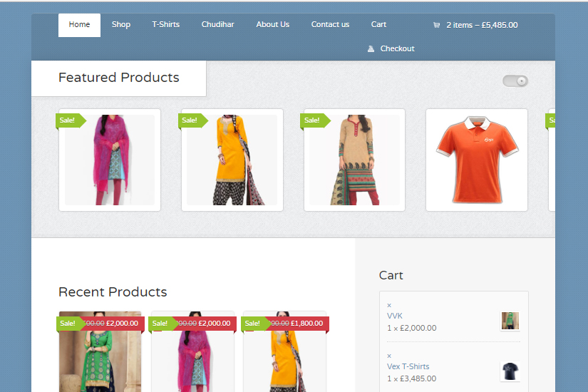
Task: Navigate to About Us page
Action: pyautogui.click(x=272, y=25)
